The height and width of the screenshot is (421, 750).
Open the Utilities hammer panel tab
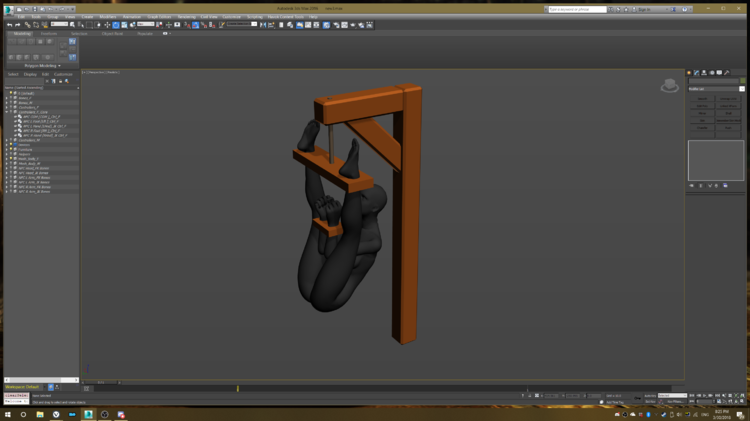click(x=727, y=73)
